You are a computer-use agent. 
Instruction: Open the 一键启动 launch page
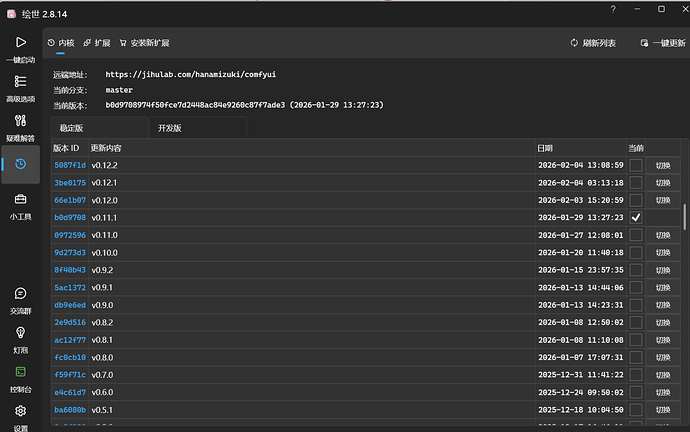[20, 49]
